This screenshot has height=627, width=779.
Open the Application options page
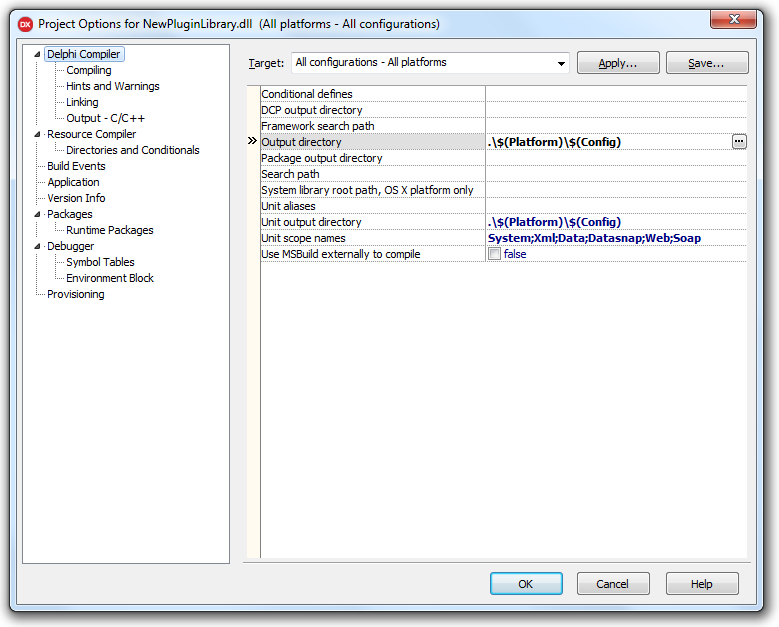(x=74, y=182)
